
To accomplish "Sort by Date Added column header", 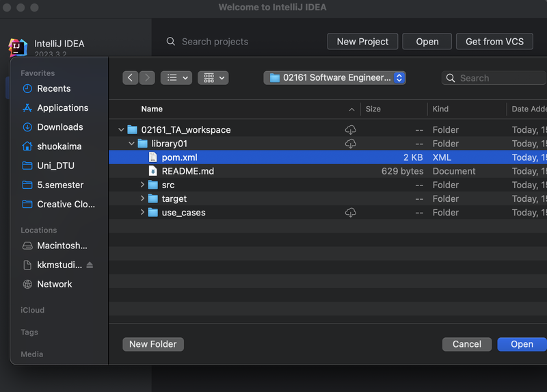I will pyautogui.click(x=529, y=109).
